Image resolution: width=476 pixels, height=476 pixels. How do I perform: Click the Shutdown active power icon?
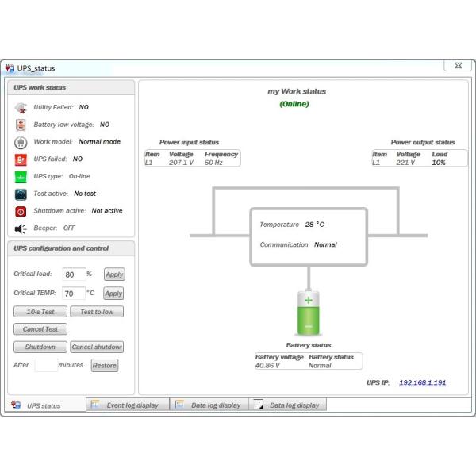click(x=21, y=211)
